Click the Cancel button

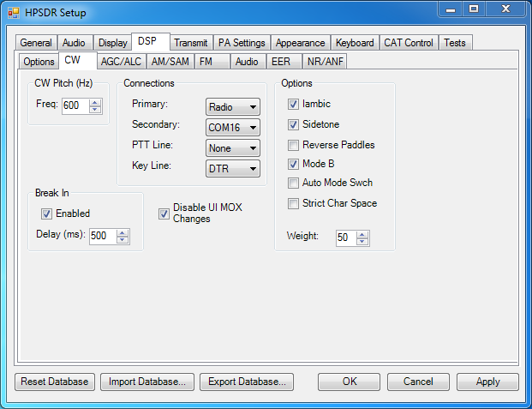click(x=418, y=382)
